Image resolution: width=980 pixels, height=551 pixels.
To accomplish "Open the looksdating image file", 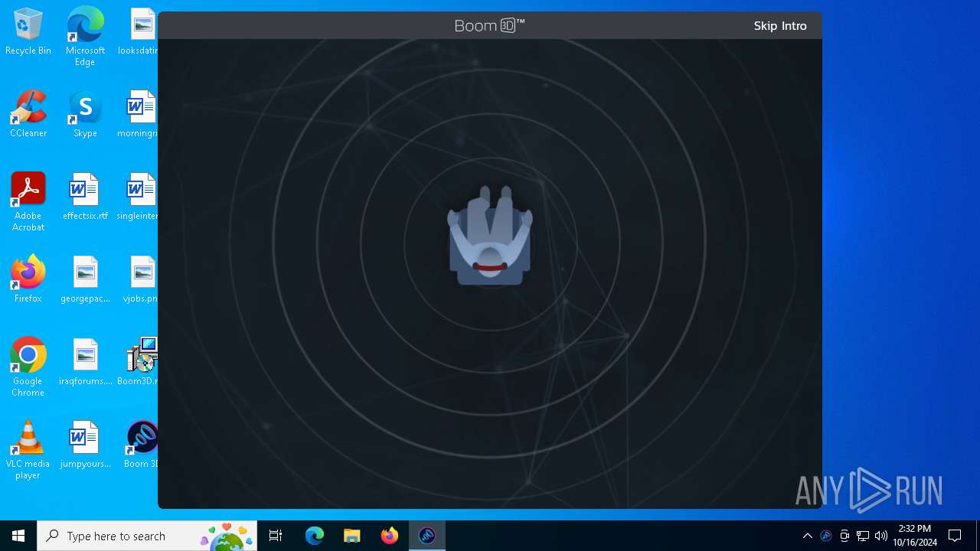I will (141, 32).
